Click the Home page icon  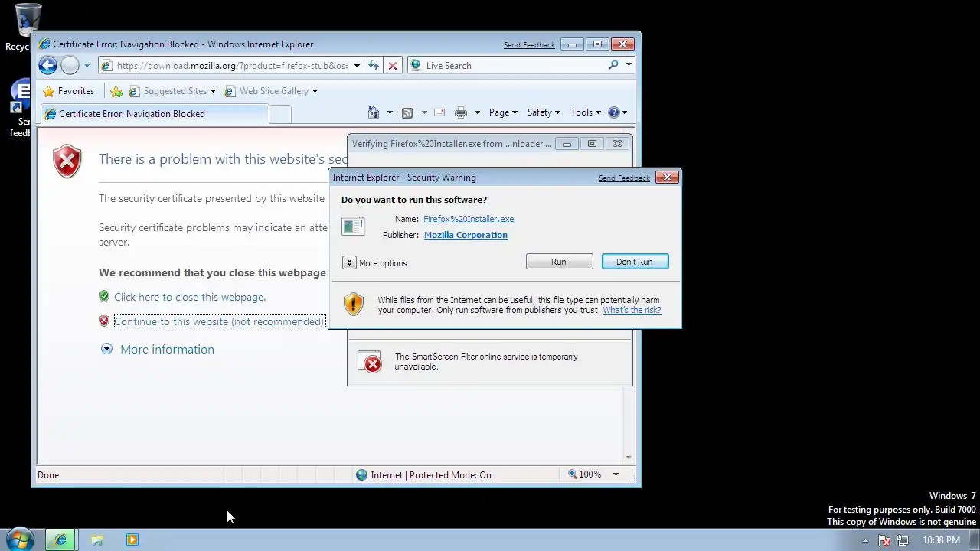point(374,112)
